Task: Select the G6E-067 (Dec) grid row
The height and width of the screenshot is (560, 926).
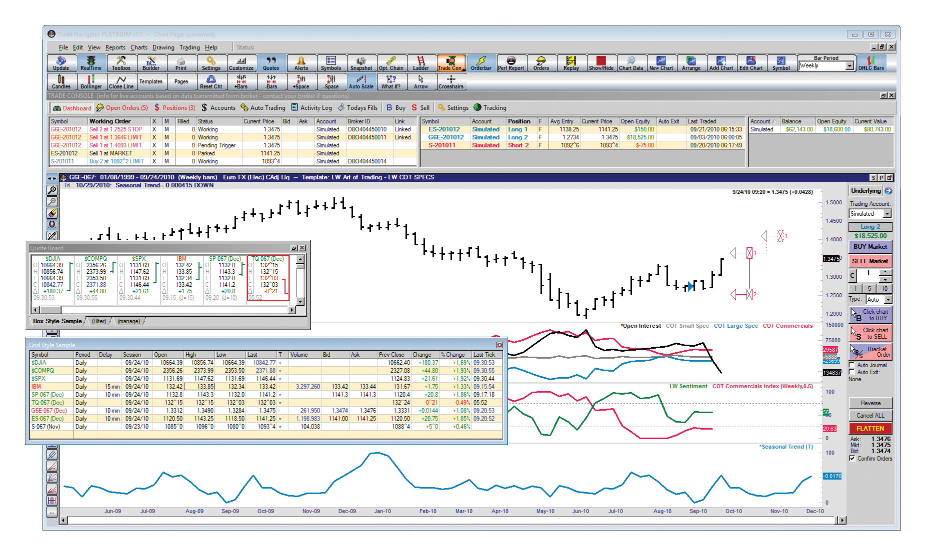Action: click(265, 411)
